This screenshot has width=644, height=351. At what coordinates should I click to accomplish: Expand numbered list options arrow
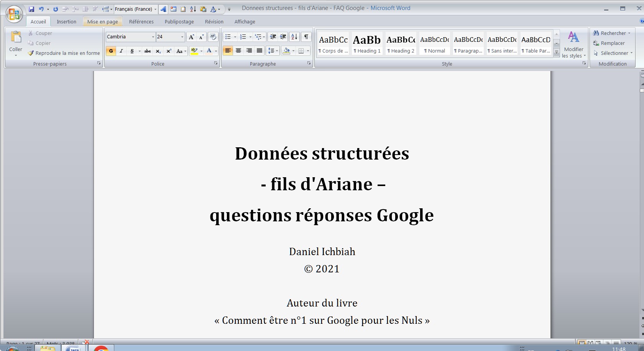pyautogui.click(x=250, y=37)
